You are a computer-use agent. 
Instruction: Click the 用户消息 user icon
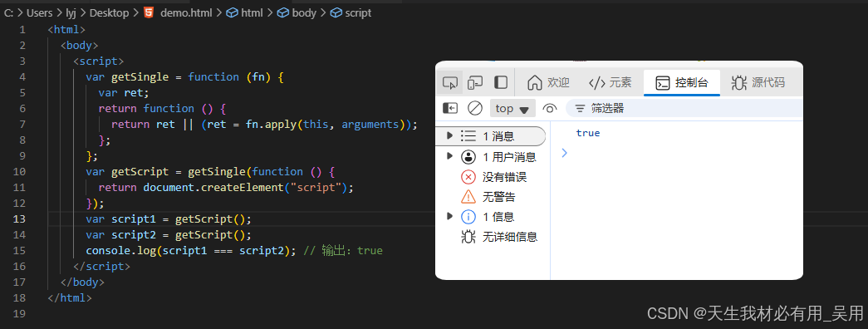point(468,157)
